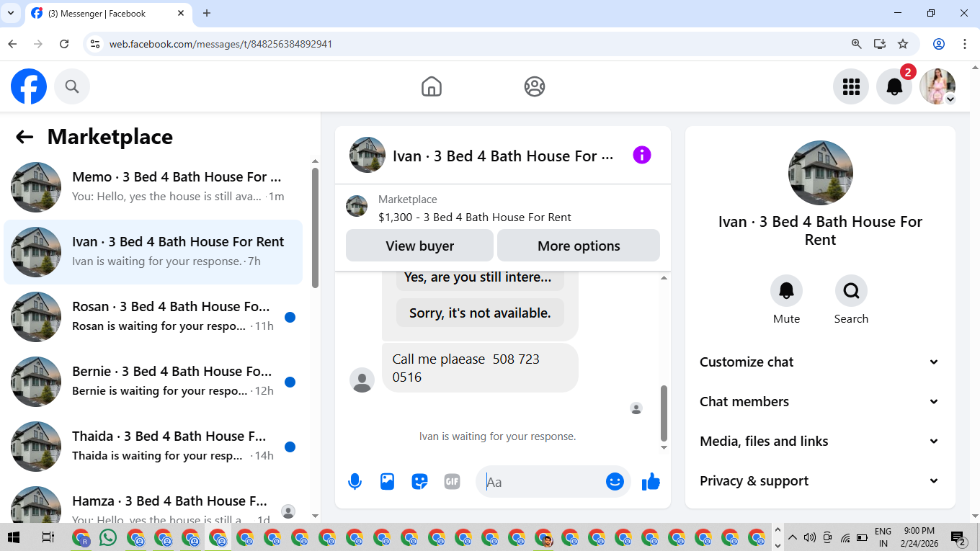The height and width of the screenshot is (551, 980).
Task: Open Task View on the taskbar
Action: 48,537
